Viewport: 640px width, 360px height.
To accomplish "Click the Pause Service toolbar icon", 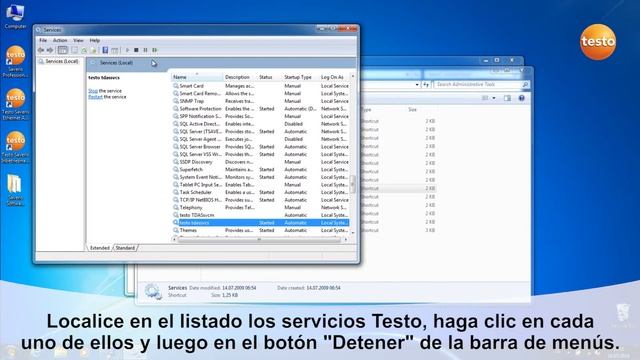I will pos(145,50).
